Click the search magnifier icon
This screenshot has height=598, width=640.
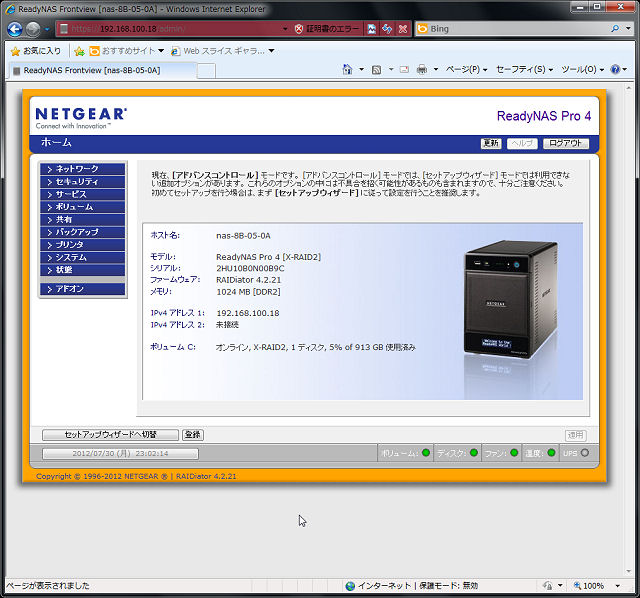[615, 29]
